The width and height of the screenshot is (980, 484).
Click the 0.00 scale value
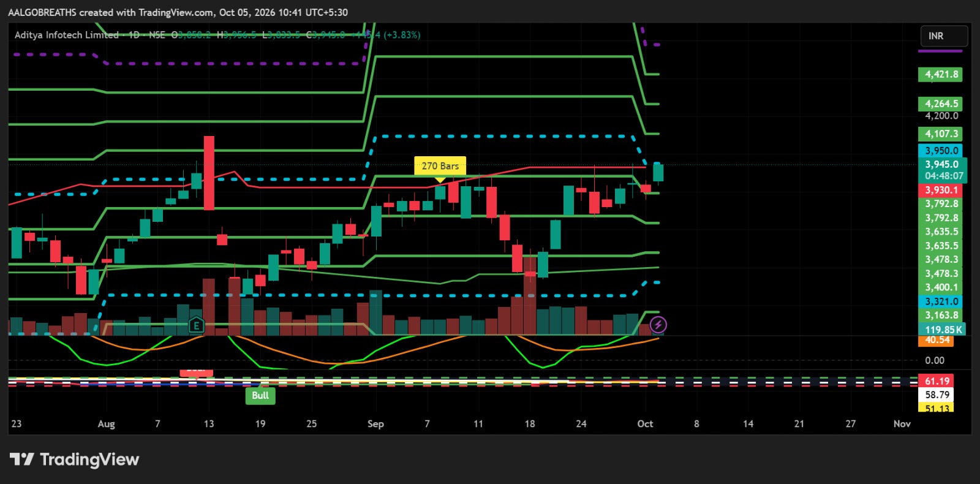click(x=935, y=360)
